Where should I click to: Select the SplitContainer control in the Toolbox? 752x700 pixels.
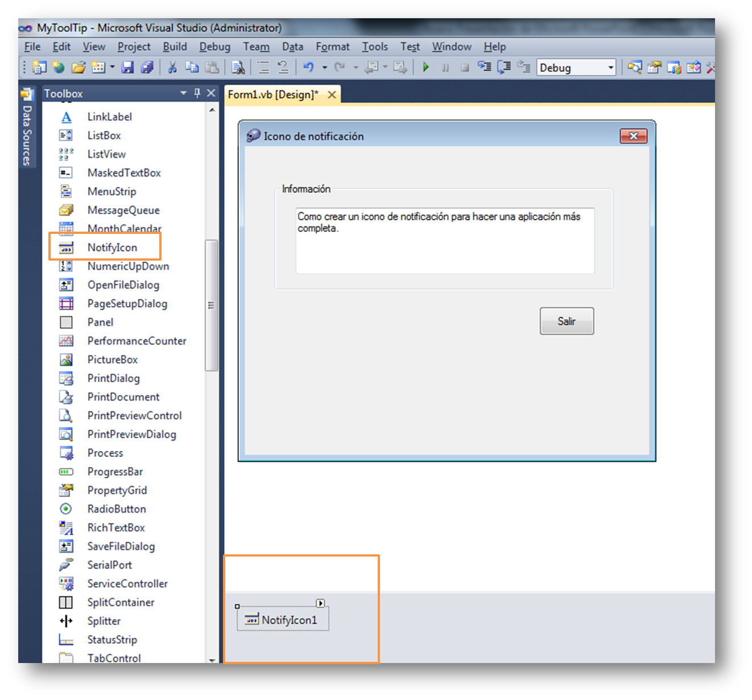point(120,602)
